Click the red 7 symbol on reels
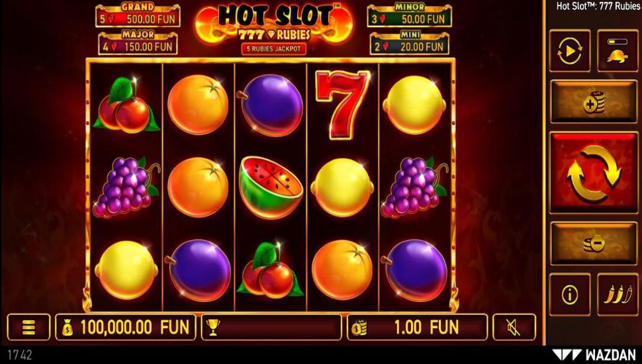Image resolution: width=642 pixels, height=364 pixels. [342, 105]
